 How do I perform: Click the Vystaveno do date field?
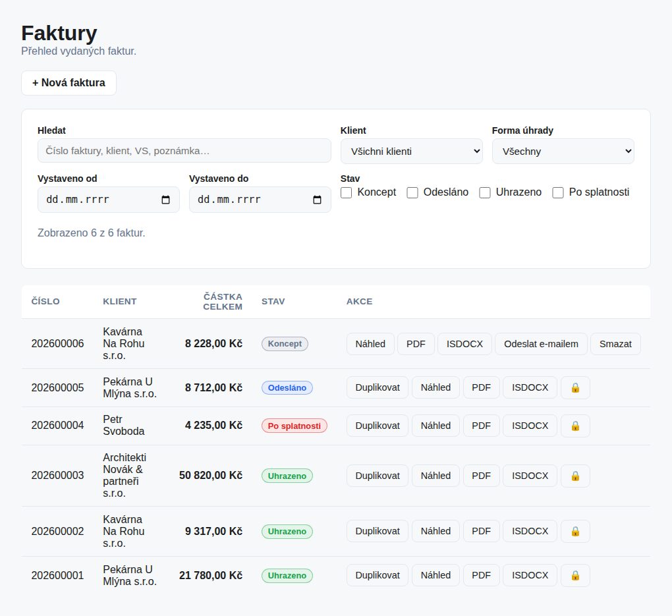260,200
